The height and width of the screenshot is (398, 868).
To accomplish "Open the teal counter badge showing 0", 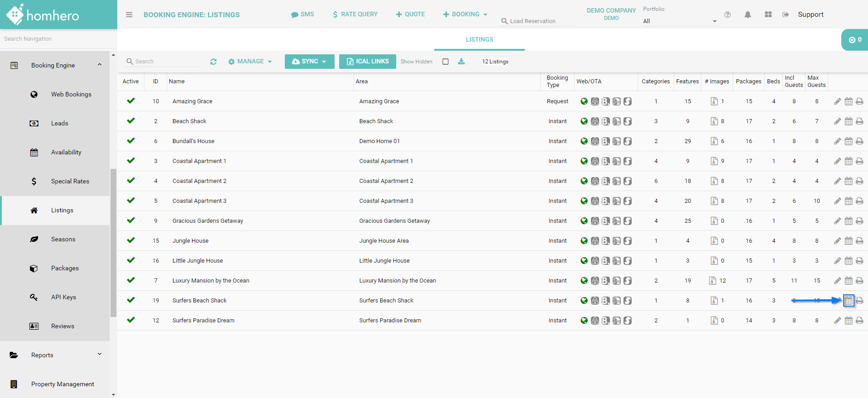I will (x=855, y=40).
